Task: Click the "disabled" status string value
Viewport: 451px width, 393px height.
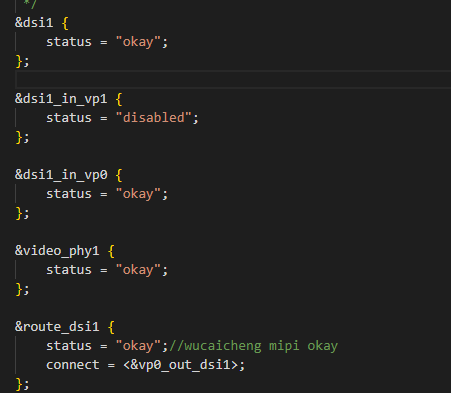Action: [154, 118]
